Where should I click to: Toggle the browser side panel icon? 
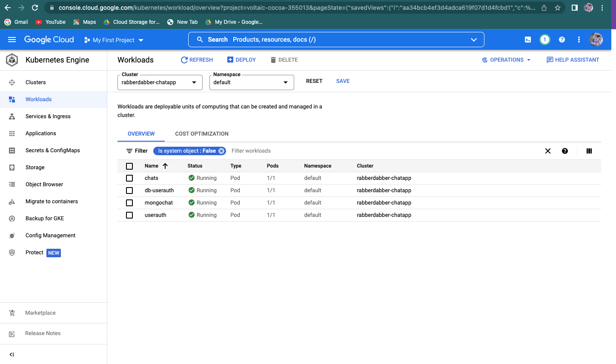(574, 8)
